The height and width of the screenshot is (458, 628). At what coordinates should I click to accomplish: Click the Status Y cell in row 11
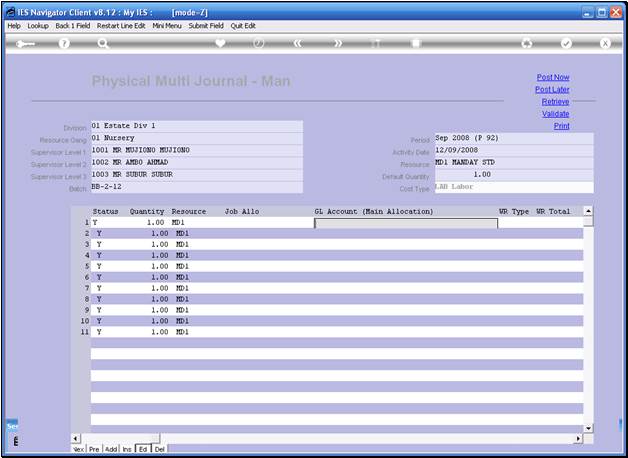tap(99, 332)
